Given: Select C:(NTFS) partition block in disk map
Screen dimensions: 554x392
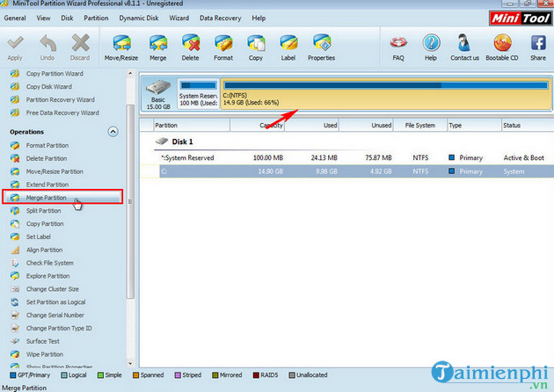Looking at the screenshot, I should (x=386, y=93).
